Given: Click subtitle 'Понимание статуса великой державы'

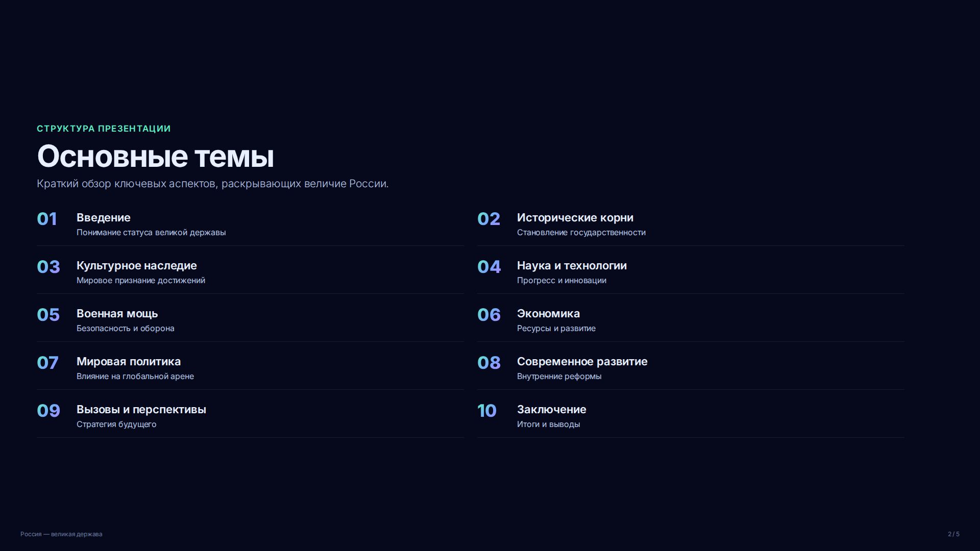Looking at the screenshot, I should click(x=151, y=233).
